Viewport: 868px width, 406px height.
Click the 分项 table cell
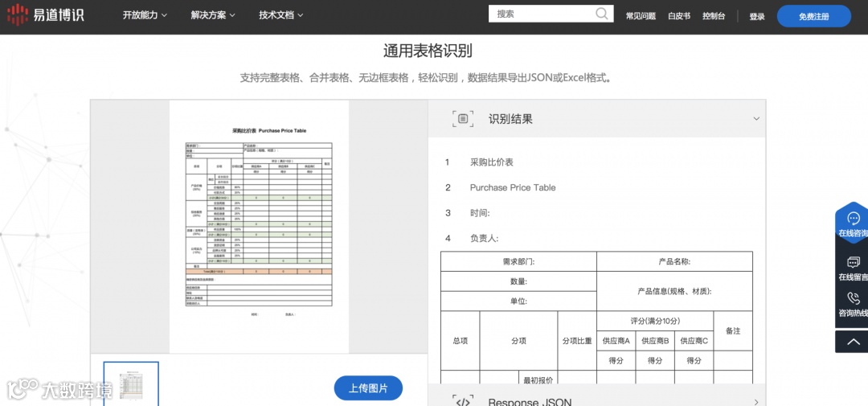tap(518, 341)
